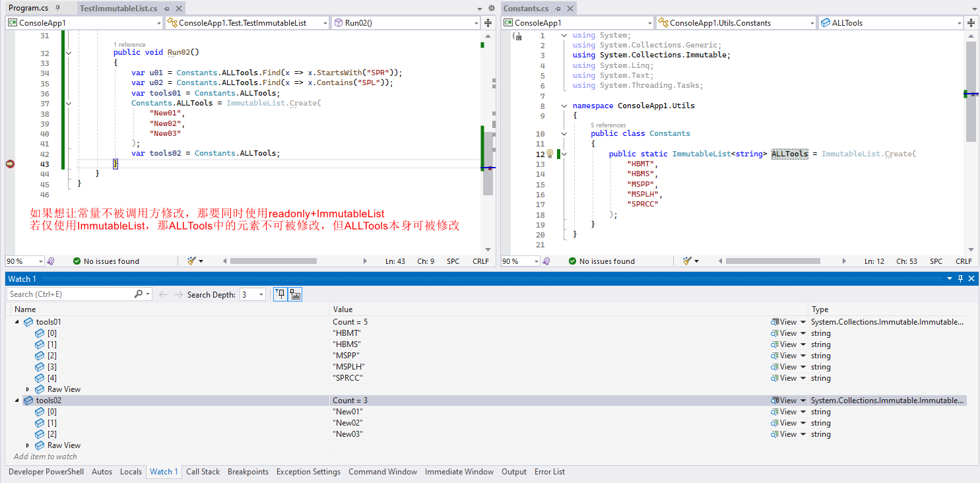The height and width of the screenshot is (483, 980).
Task: Open the Search Depth dropdown
Action: pos(260,294)
